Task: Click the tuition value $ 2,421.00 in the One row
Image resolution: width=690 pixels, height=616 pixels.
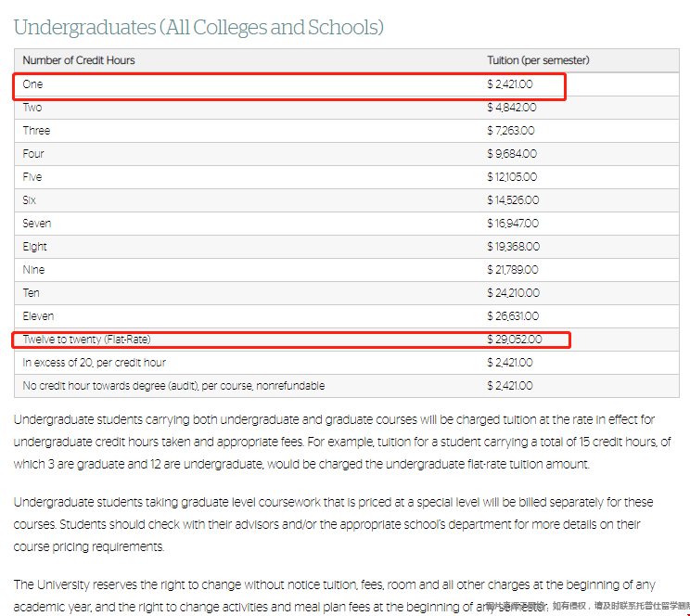Action: point(509,84)
